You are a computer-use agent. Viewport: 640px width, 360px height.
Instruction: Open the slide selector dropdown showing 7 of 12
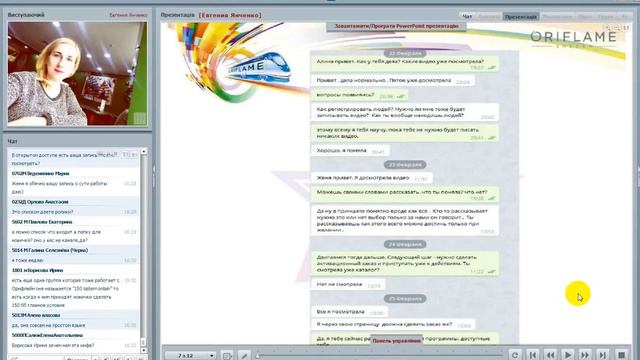[191, 356]
